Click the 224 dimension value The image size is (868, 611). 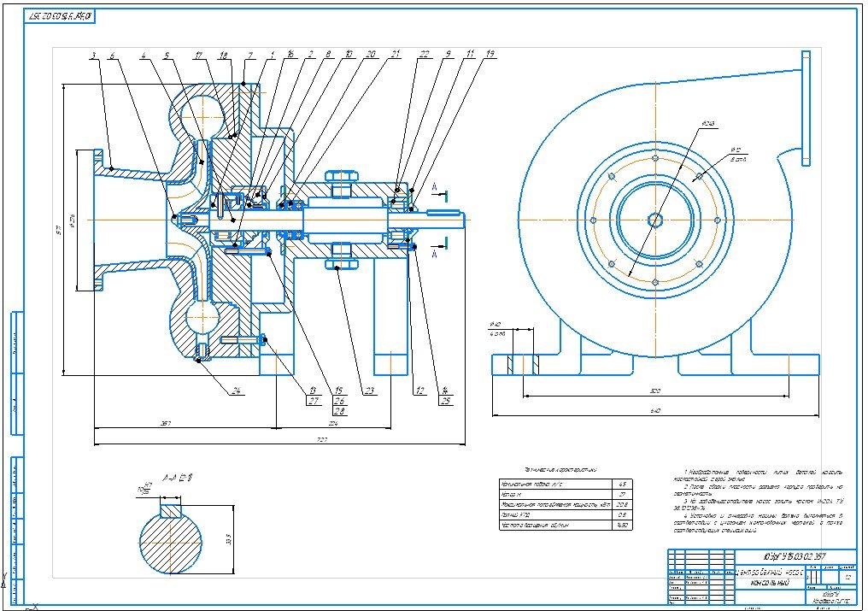pos(332,422)
